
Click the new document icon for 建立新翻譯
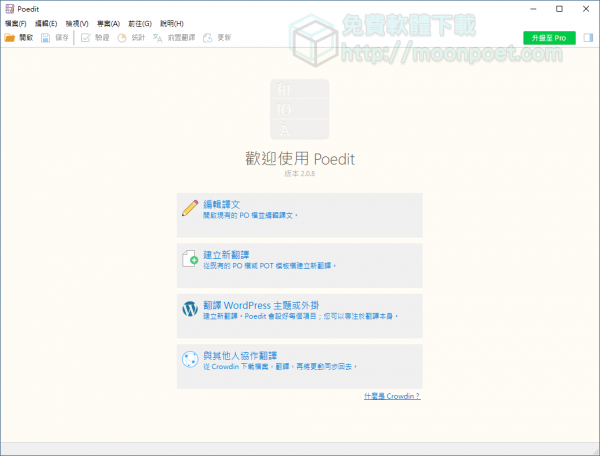[x=190, y=259]
